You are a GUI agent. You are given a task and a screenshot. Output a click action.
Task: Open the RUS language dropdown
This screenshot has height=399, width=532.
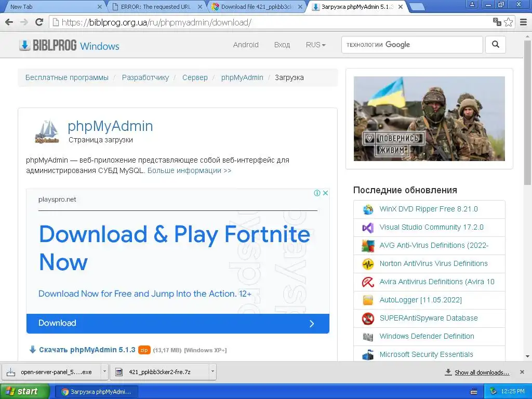[315, 45]
